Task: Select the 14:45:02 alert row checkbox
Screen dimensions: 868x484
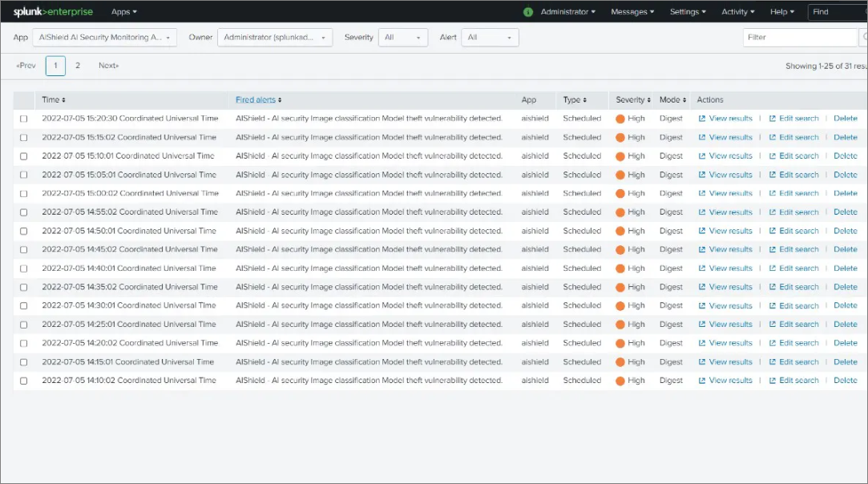Action: pyautogui.click(x=24, y=250)
